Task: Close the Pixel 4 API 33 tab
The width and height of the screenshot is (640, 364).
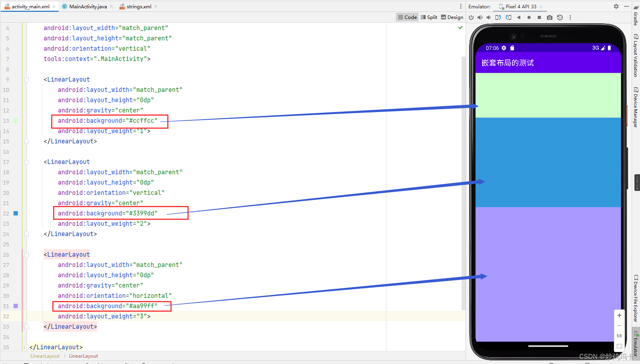Action: point(541,7)
